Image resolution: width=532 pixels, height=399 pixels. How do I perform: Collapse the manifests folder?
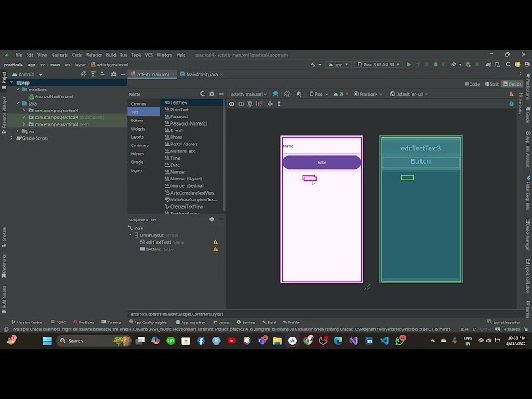[18, 90]
